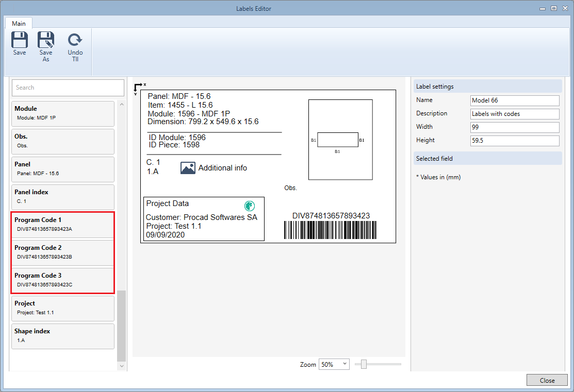The width and height of the screenshot is (574, 392).
Task: Switch to the Main ribbon tab
Action: [19, 23]
